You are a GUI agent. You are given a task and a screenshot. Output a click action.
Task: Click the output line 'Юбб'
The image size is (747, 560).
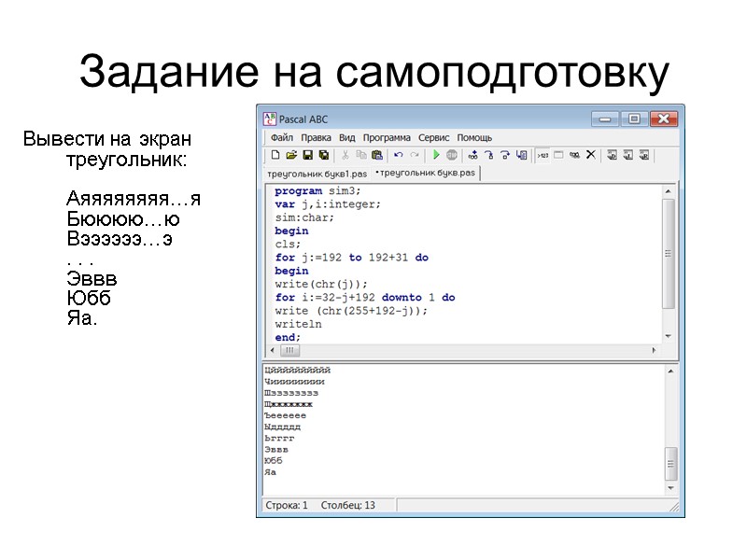(274, 461)
